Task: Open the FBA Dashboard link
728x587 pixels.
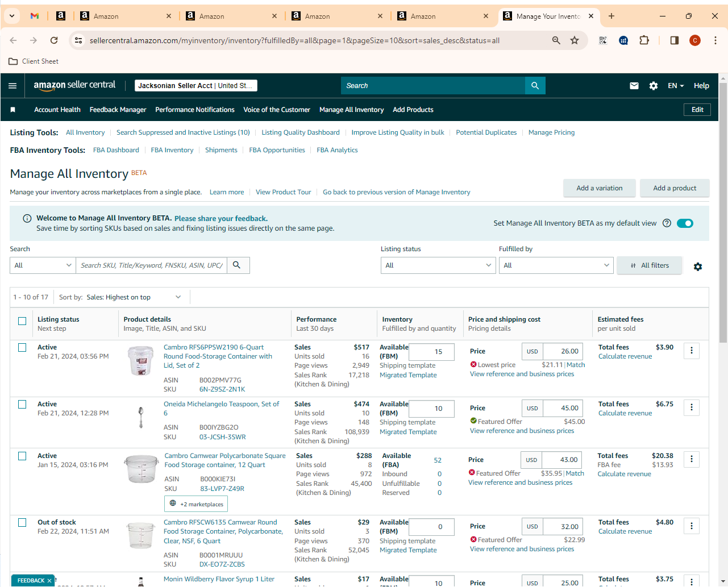Action: click(x=116, y=150)
